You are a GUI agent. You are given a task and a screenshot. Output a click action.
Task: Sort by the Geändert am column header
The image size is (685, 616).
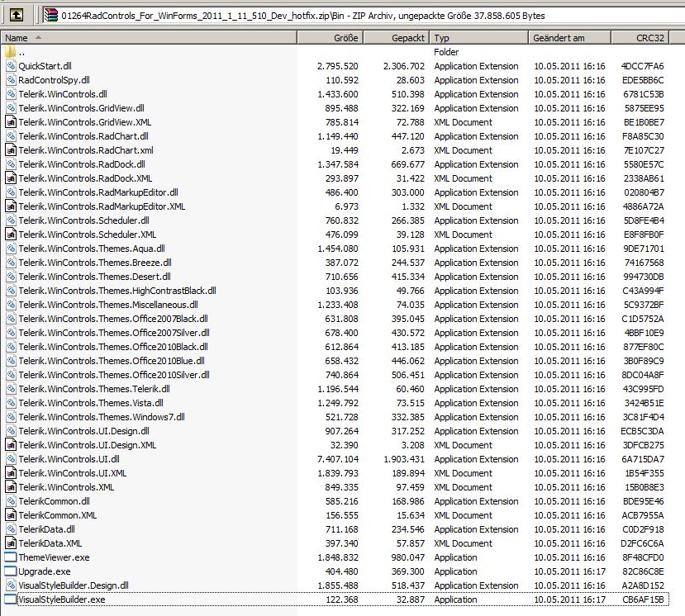569,38
